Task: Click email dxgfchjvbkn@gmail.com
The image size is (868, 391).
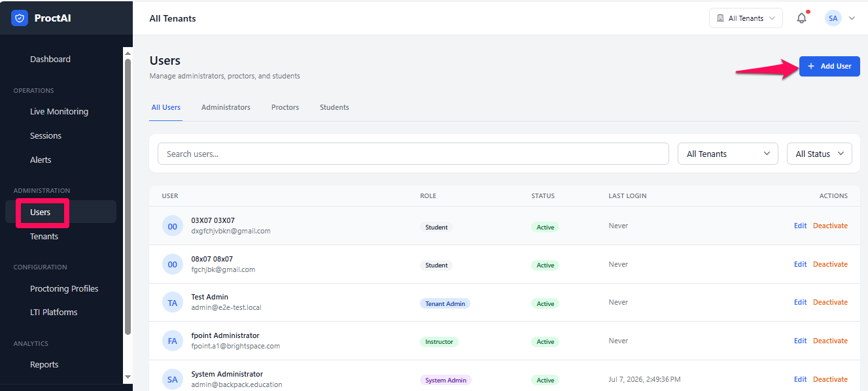Action: pos(231,231)
